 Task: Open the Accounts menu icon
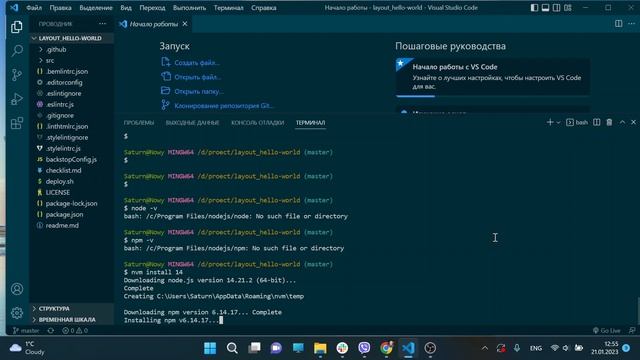pos(17,289)
